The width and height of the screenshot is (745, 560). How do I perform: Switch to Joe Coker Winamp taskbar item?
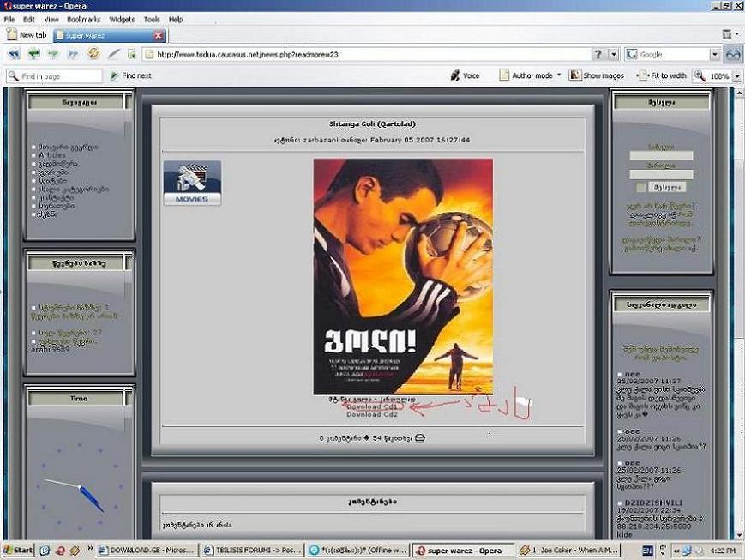tap(568, 550)
